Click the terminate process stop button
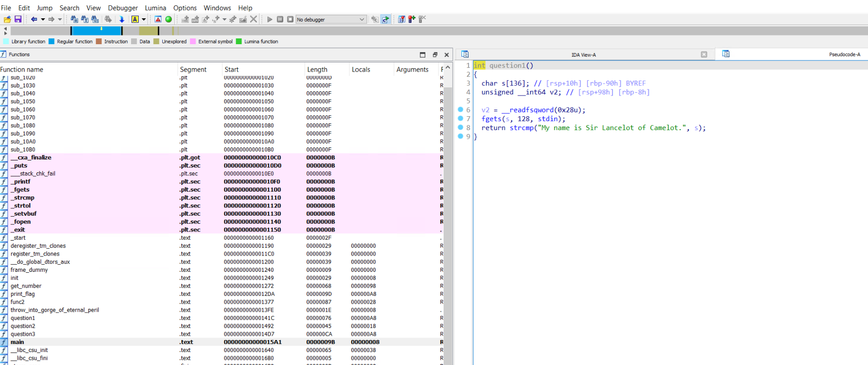Viewport: 868px width, 365px height. (x=290, y=19)
